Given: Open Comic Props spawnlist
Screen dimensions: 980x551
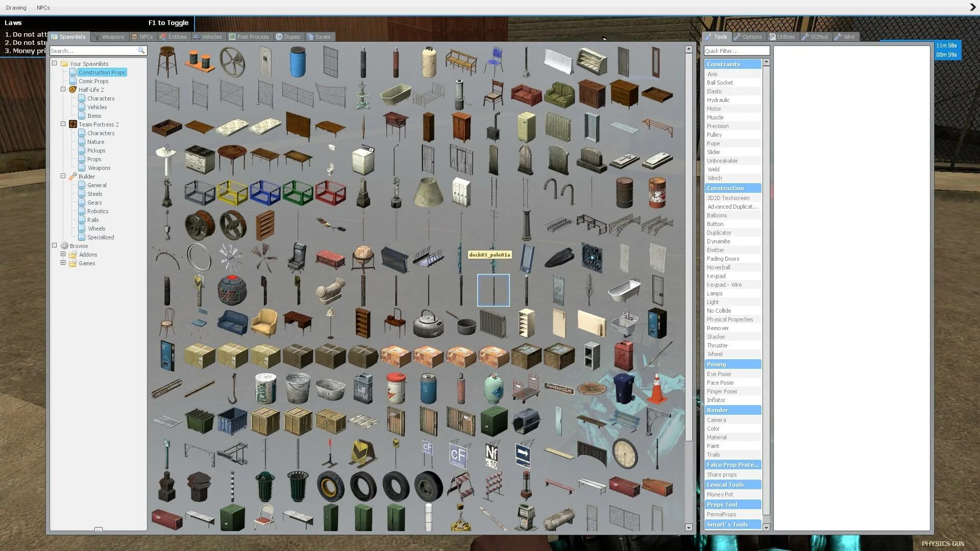Looking at the screenshot, I should (93, 81).
